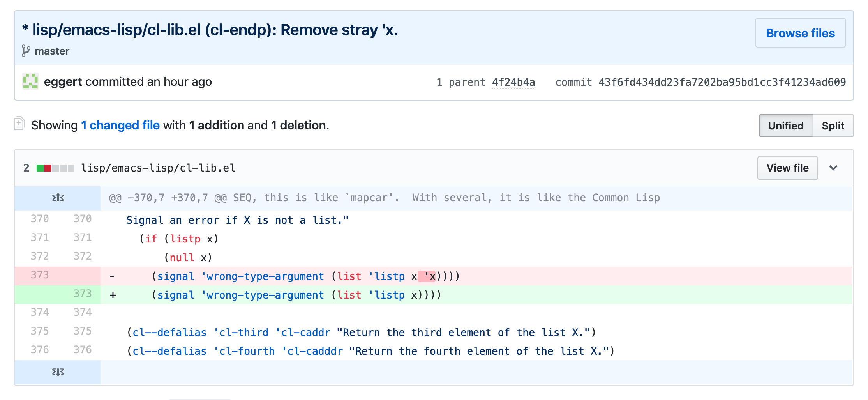The image size is (868, 400).
Task: Switch to Split diff view
Action: click(x=833, y=126)
